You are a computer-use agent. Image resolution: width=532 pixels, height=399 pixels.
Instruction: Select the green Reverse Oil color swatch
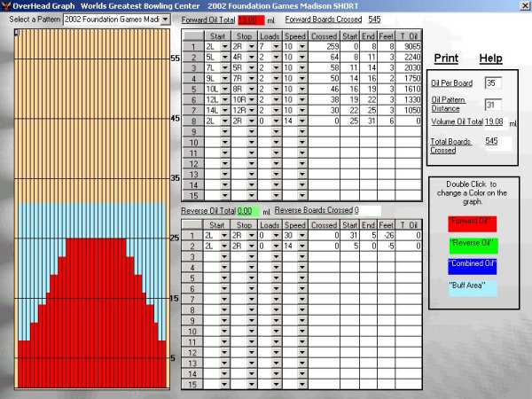point(472,242)
